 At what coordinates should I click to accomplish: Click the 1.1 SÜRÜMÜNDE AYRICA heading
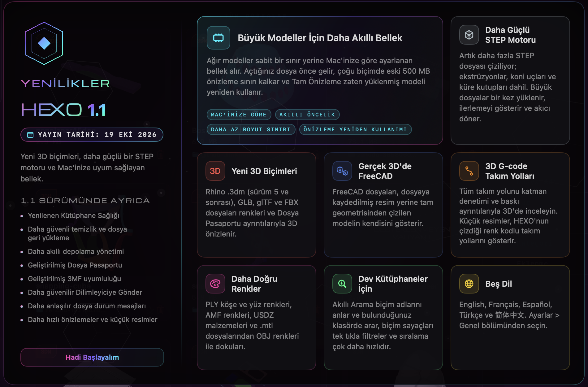pos(85,201)
